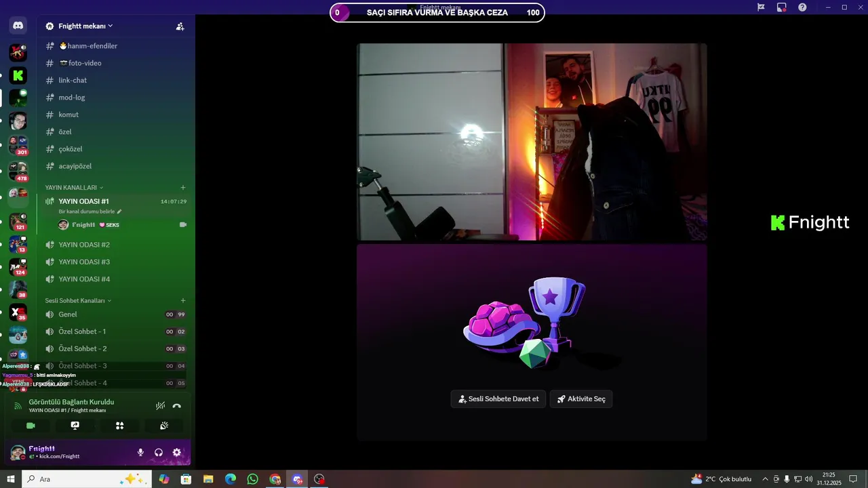Screen dimensions: 868x488
Task: Toggle microphone mute
Action: tap(140, 452)
